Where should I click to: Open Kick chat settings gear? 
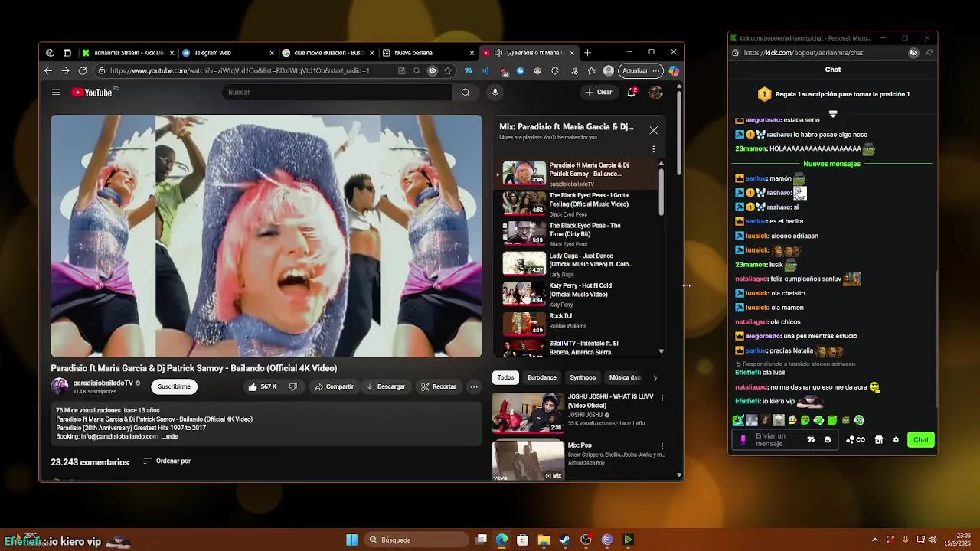click(896, 440)
